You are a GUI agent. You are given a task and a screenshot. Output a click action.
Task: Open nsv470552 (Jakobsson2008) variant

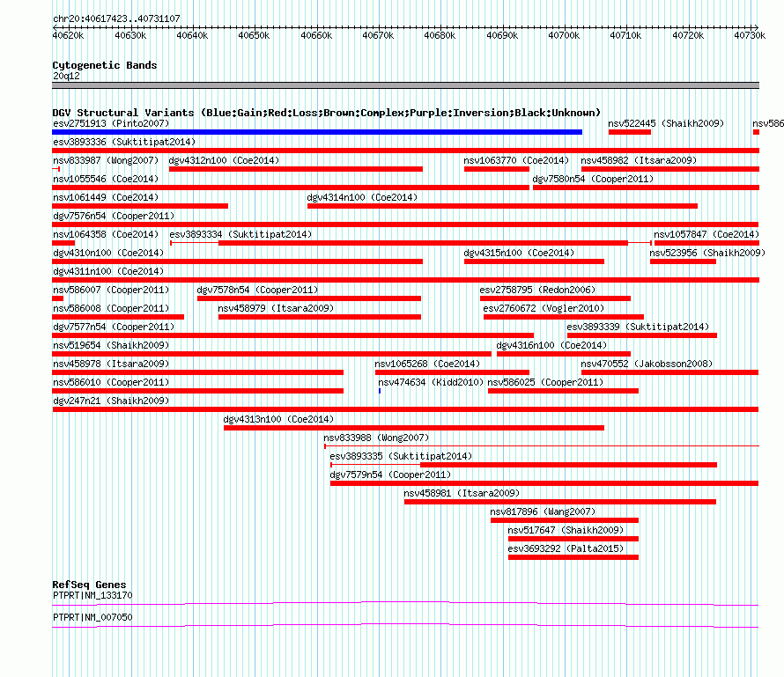click(647, 364)
